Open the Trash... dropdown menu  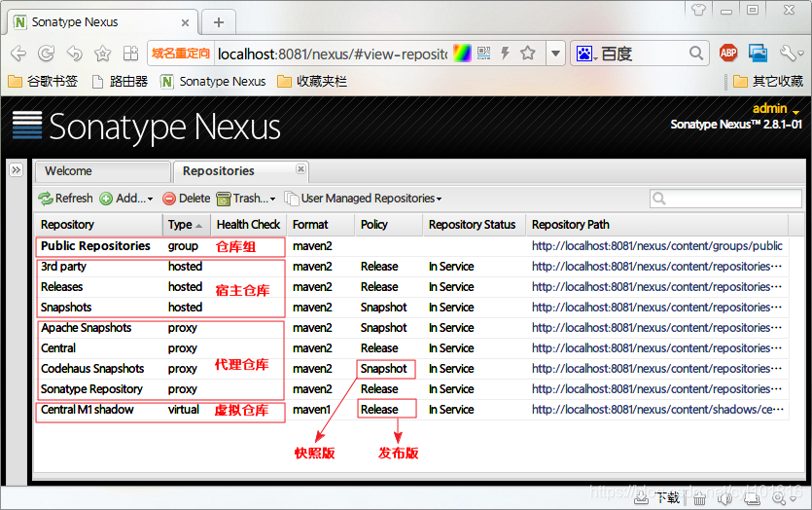(246, 199)
